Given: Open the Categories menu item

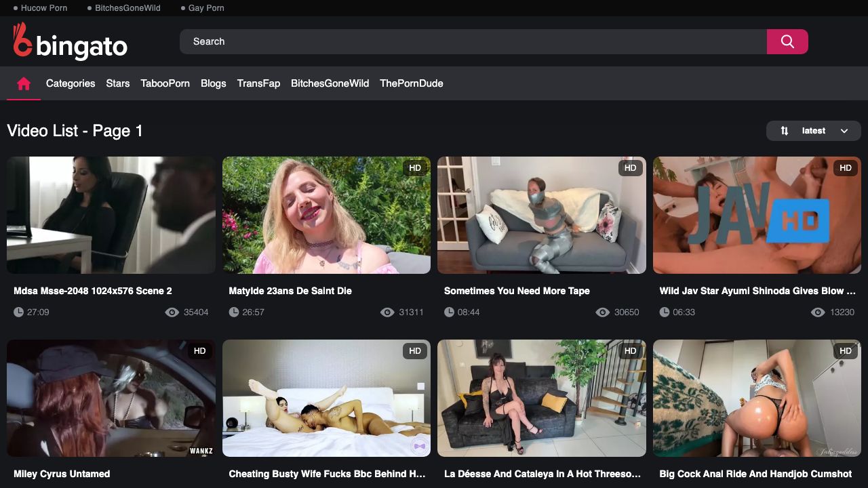Looking at the screenshot, I should (x=71, y=83).
